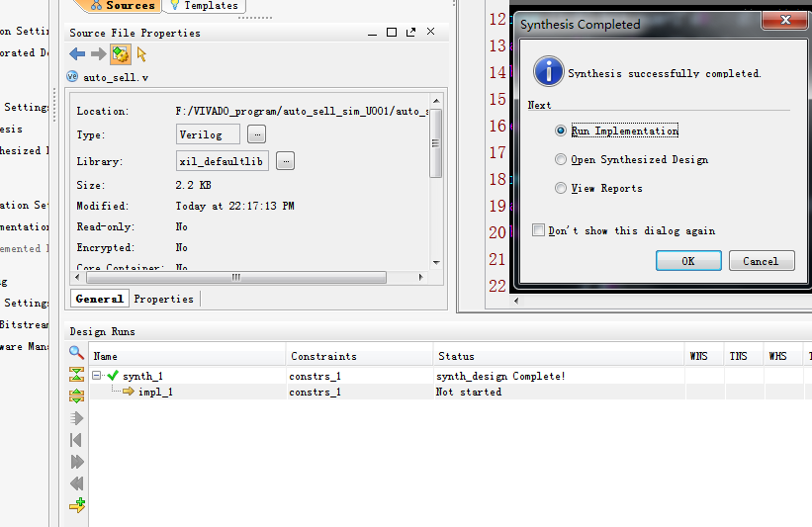812x527 pixels.
Task: Click constrs_1 cell in impl_1 row
Action: pos(315,392)
